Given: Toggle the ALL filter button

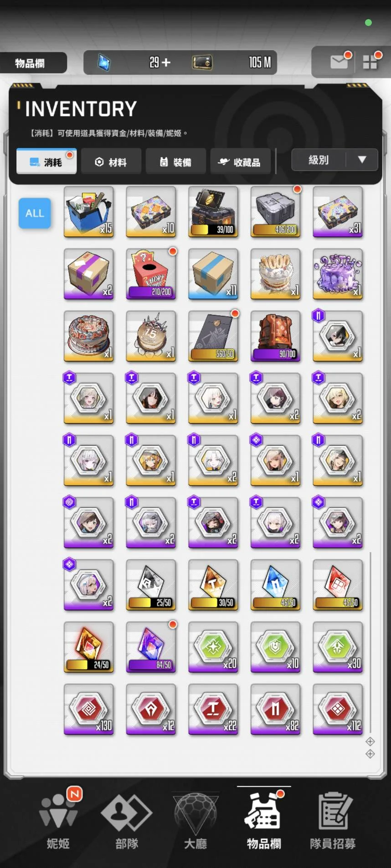Looking at the screenshot, I should pyautogui.click(x=35, y=213).
